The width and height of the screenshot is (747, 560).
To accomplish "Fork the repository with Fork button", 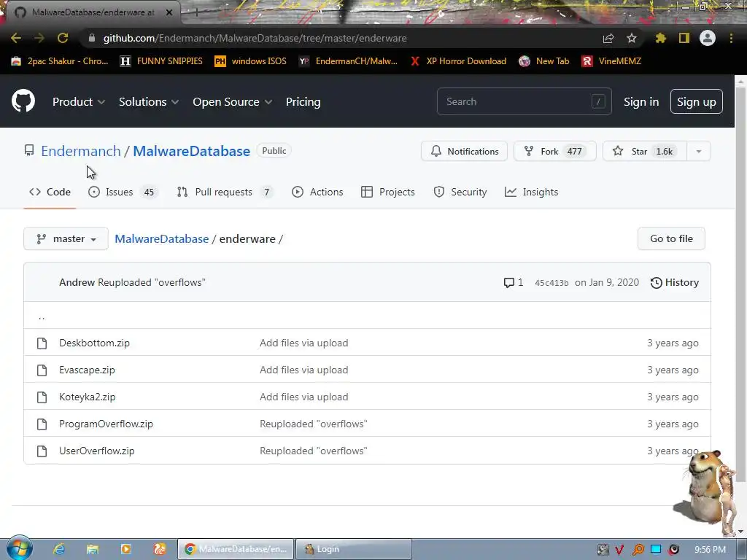I will 554,152.
